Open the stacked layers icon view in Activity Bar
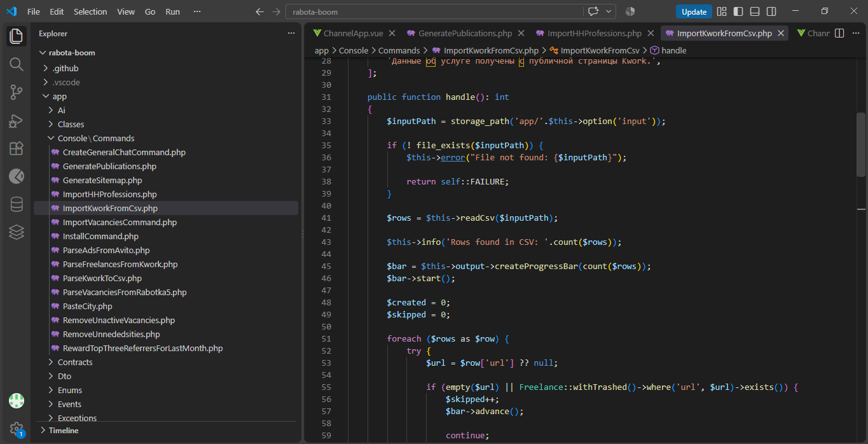 tap(17, 232)
